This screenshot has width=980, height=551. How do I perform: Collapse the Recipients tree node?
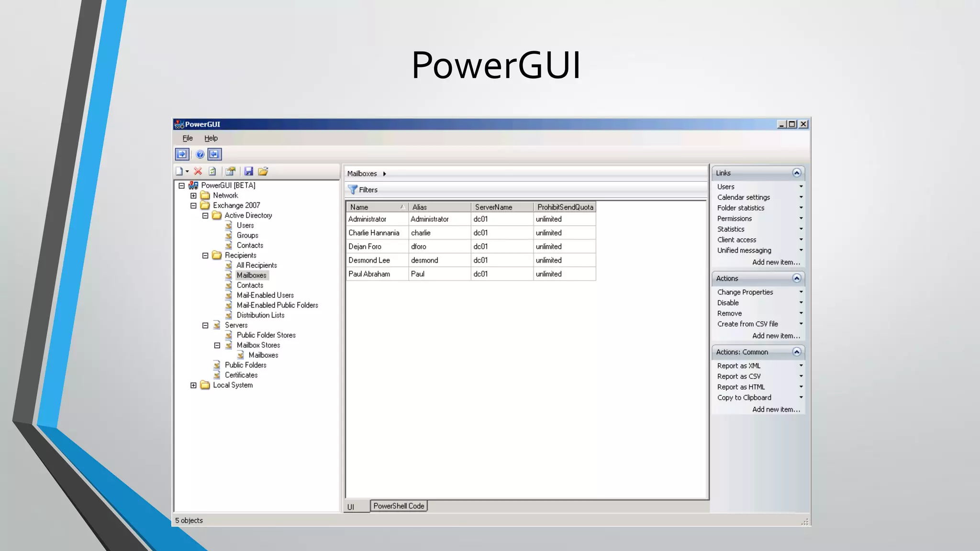pyautogui.click(x=205, y=255)
